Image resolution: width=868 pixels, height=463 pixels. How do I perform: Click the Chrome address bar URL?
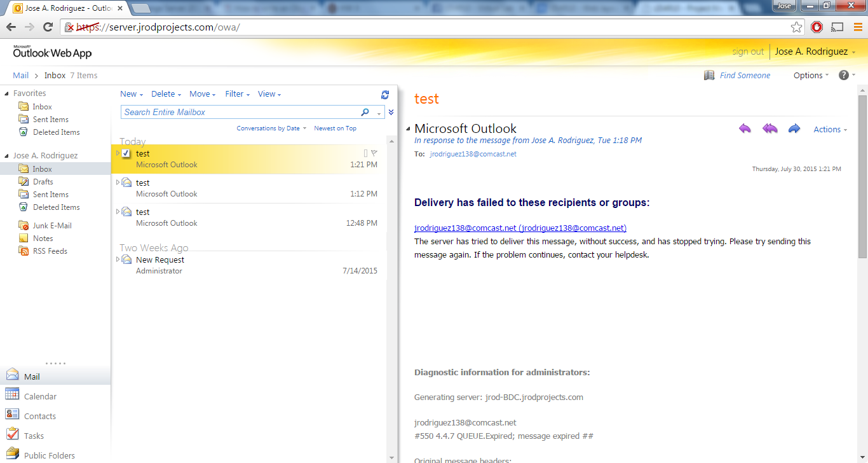(x=158, y=27)
